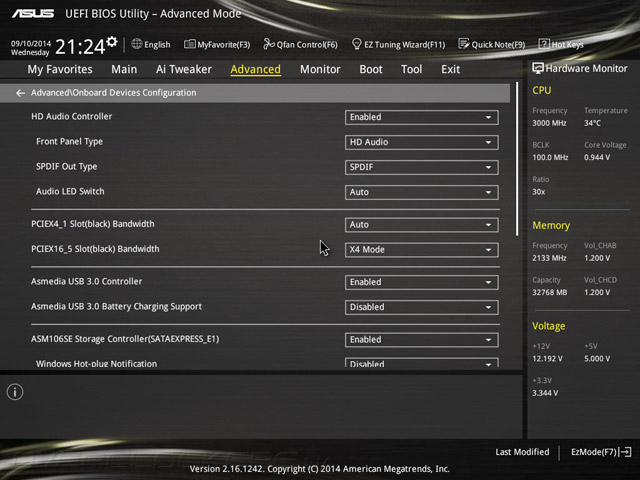Click the 2133 MHz memory frequency value
Image resolution: width=640 pixels, height=480 pixels.
click(549, 258)
